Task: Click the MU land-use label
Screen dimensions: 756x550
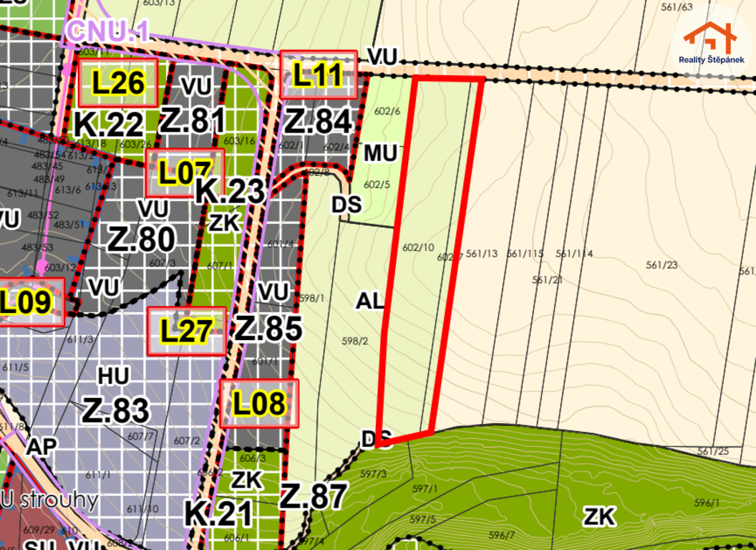Action: point(380,153)
